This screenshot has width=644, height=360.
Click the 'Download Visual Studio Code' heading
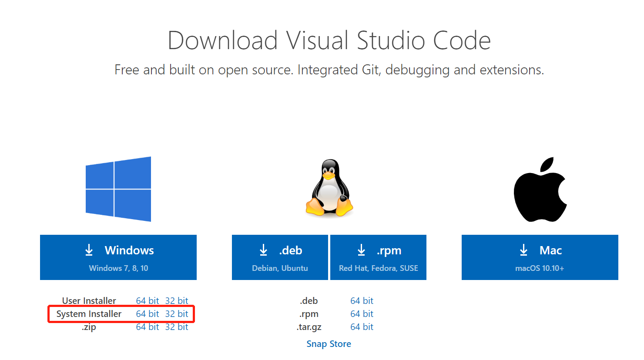pyautogui.click(x=329, y=40)
